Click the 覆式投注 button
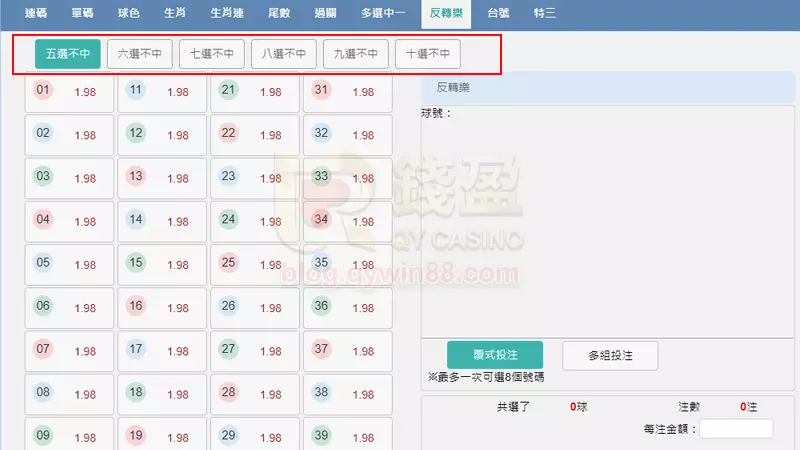This screenshot has height=450, width=800. pos(494,355)
